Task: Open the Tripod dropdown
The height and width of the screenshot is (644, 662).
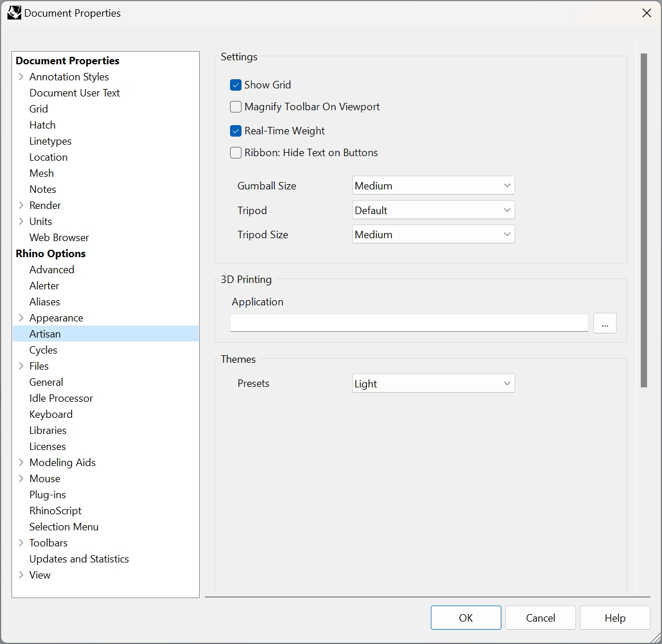Action: pos(433,210)
